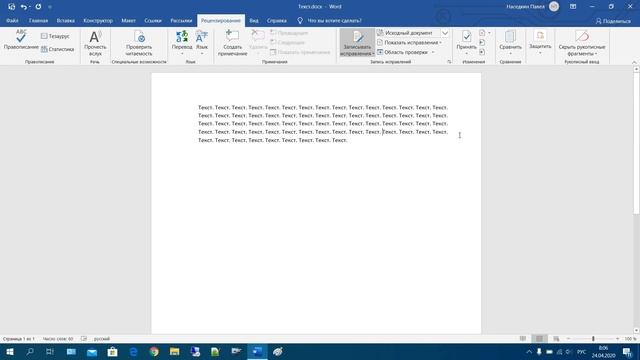Run the Правописание spelling check
The width and height of the screenshot is (640, 360).
click(x=21, y=40)
